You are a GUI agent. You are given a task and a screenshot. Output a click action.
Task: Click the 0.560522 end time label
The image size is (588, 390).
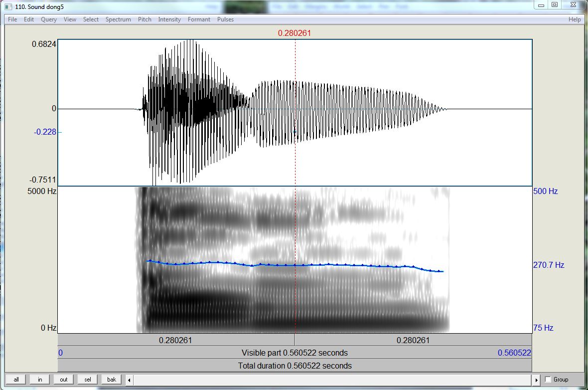coord(514,353)
